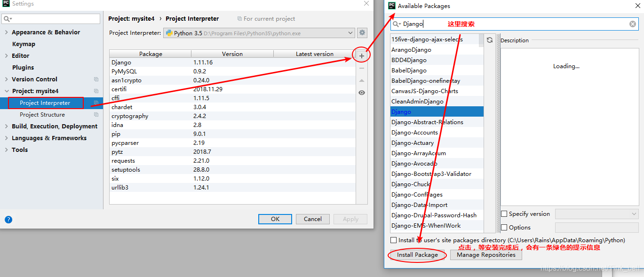Open the interpreter gear settings icon
Viewport: 644px width, 277px height.
click(362, 33)
